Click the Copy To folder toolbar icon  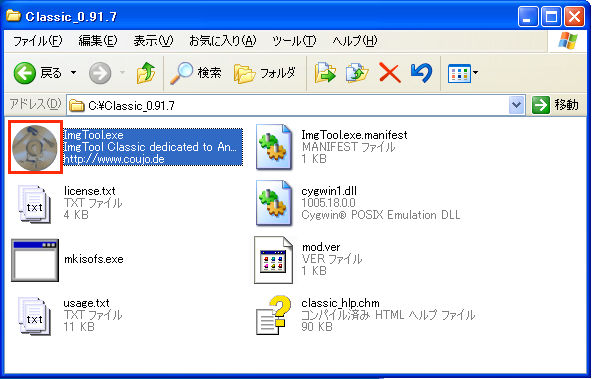(357, 73)
